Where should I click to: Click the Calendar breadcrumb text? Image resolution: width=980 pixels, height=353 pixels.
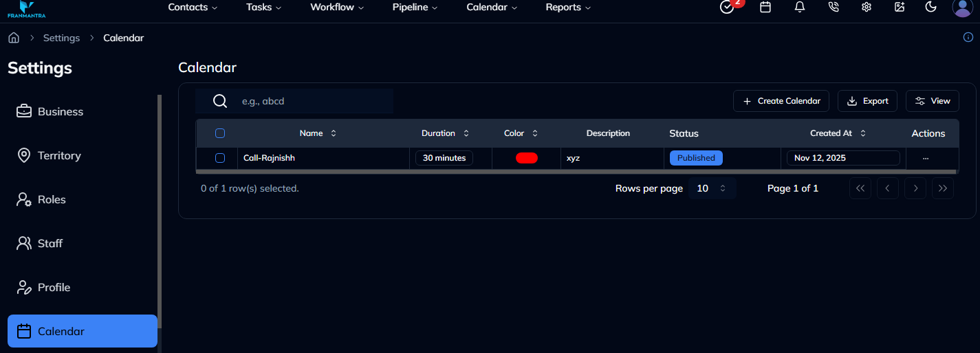click(x=124, y=38)
